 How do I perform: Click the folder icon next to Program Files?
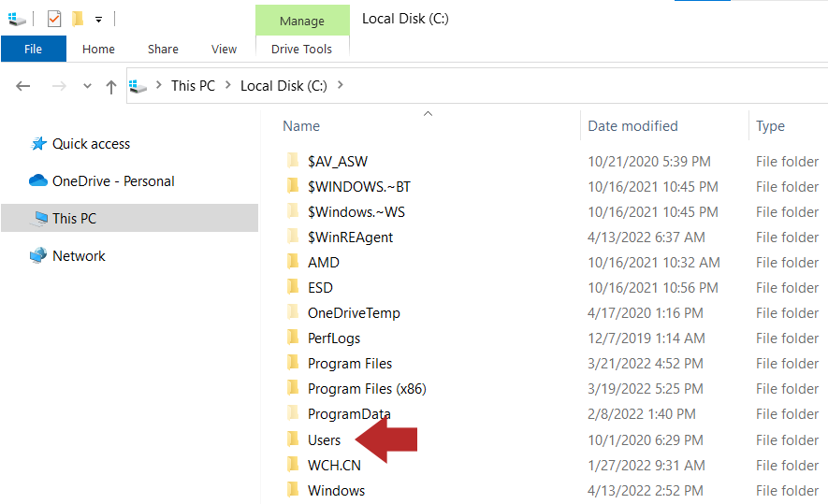pos(293,362)
